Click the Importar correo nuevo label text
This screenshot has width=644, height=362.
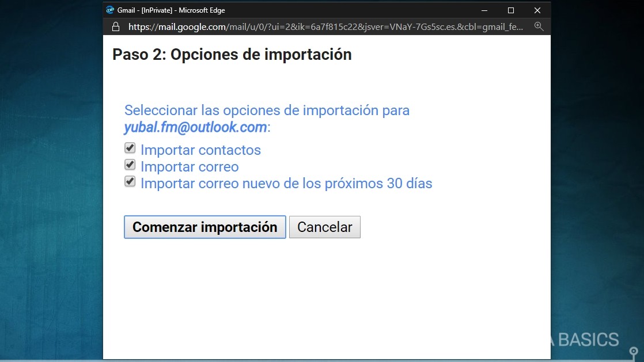click(x=286, y=183)
